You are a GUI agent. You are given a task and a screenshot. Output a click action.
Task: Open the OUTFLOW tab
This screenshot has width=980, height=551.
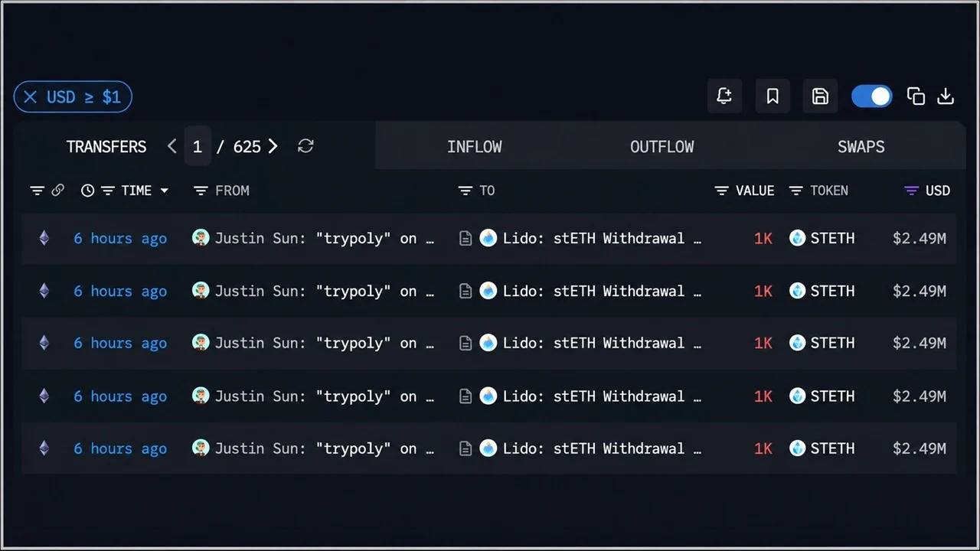(x=662, y=147)
